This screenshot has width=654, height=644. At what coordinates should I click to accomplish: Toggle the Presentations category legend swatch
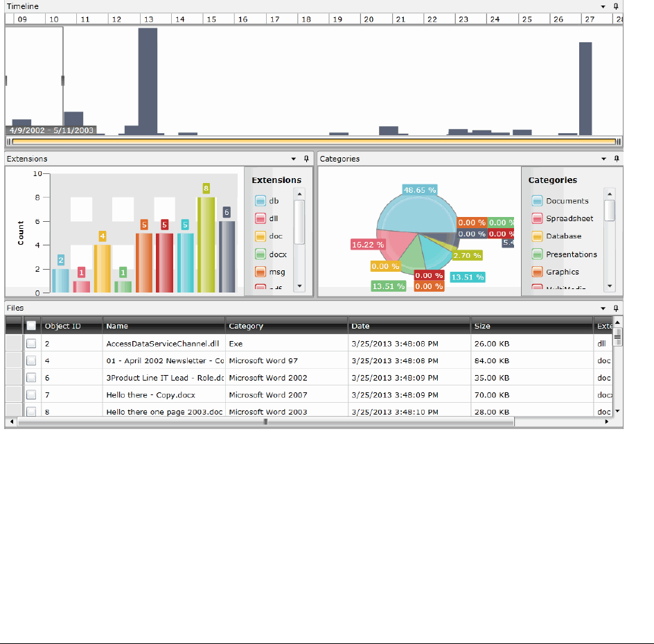click(537, 254)
